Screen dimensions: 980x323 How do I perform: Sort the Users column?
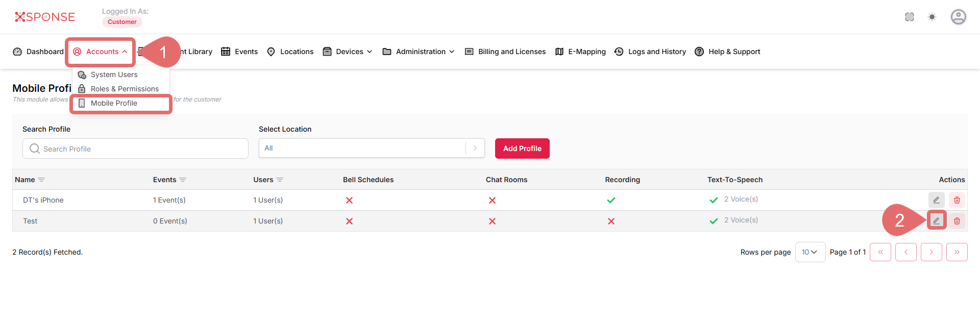280,180
